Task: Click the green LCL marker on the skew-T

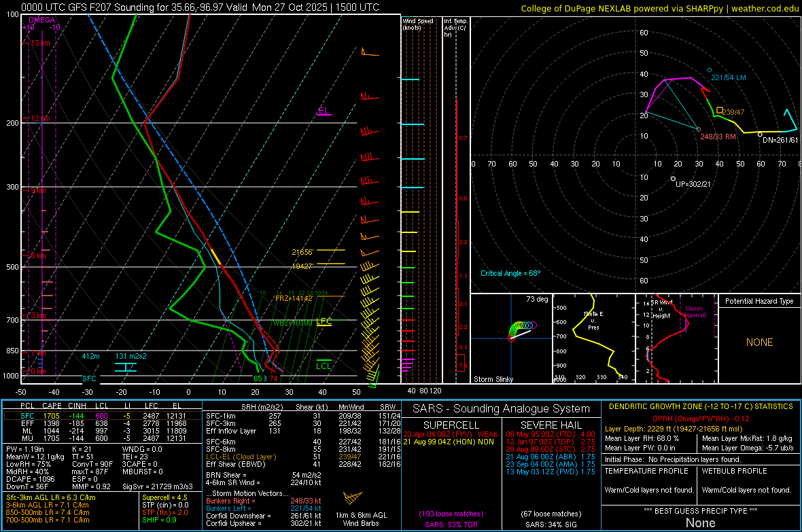Action: point(324,365)
